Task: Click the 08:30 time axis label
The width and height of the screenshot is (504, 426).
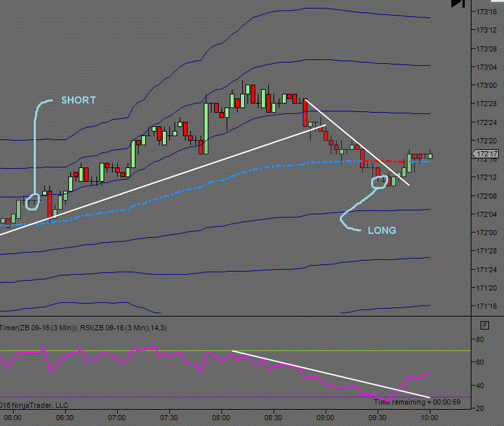Action: (273, 418)
